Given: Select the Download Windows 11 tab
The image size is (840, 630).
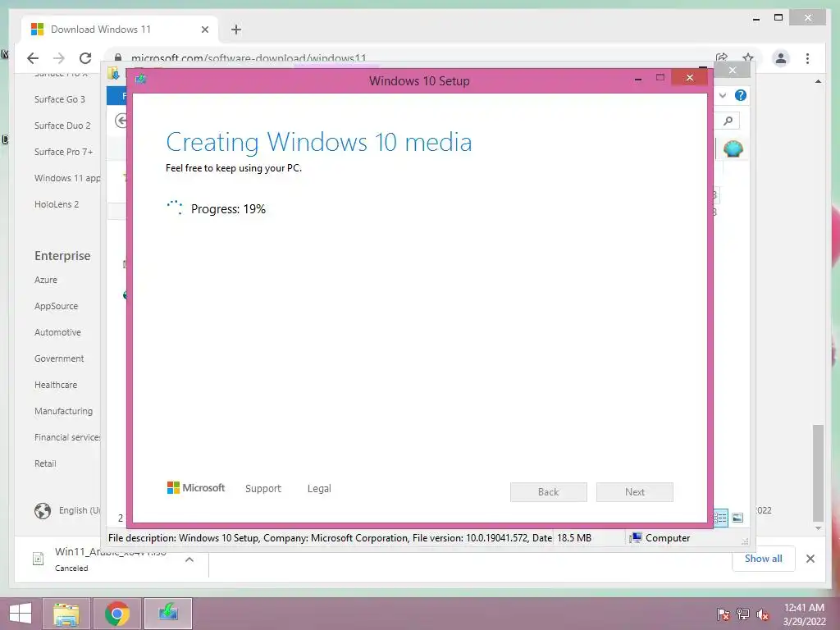Looking at the screenshot, I should pyautogui.click(x=120, y=30).
